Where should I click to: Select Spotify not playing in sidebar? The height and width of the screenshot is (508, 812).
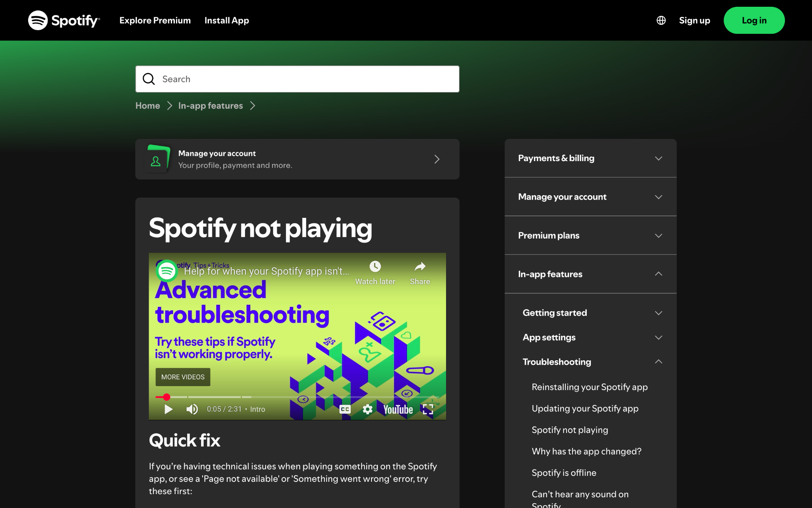point(570,430)
